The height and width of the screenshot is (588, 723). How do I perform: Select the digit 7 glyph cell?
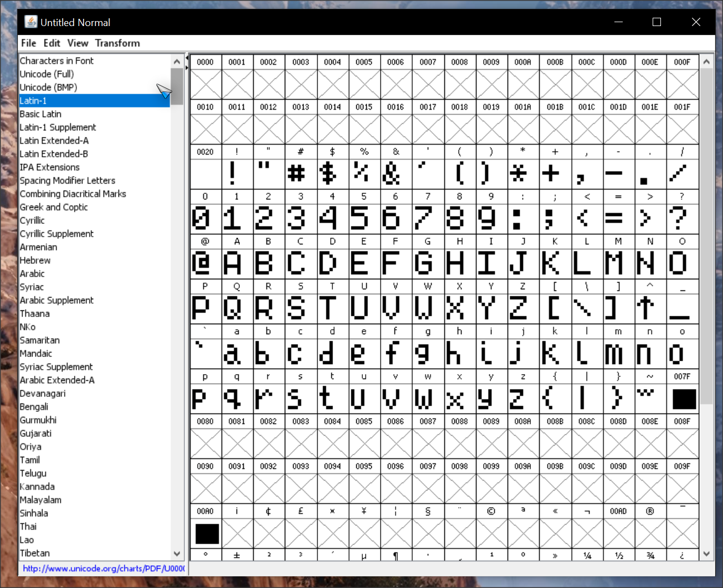point(428,219)
